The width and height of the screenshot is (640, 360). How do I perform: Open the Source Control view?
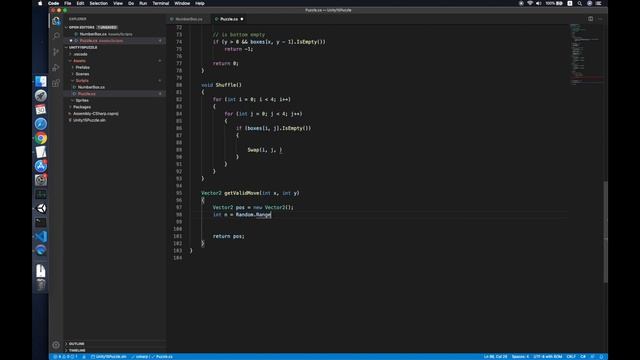[56, 52]
